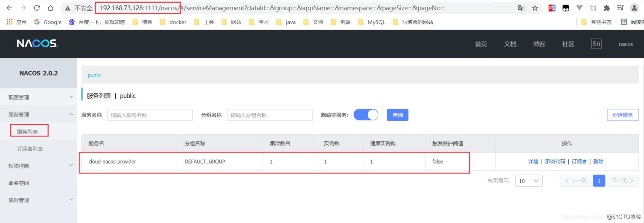
Task: Click the 创建服务 button
Action: pos(623,115)
